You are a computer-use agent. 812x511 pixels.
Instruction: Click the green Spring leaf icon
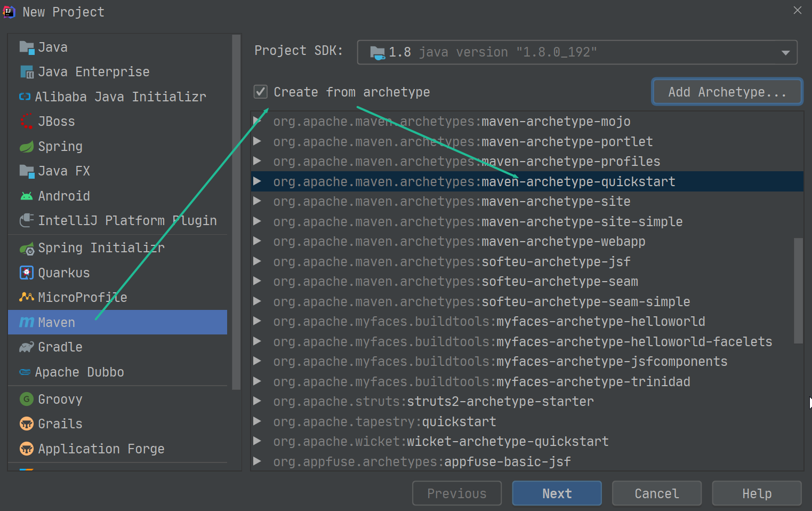(x=27, y=147)
